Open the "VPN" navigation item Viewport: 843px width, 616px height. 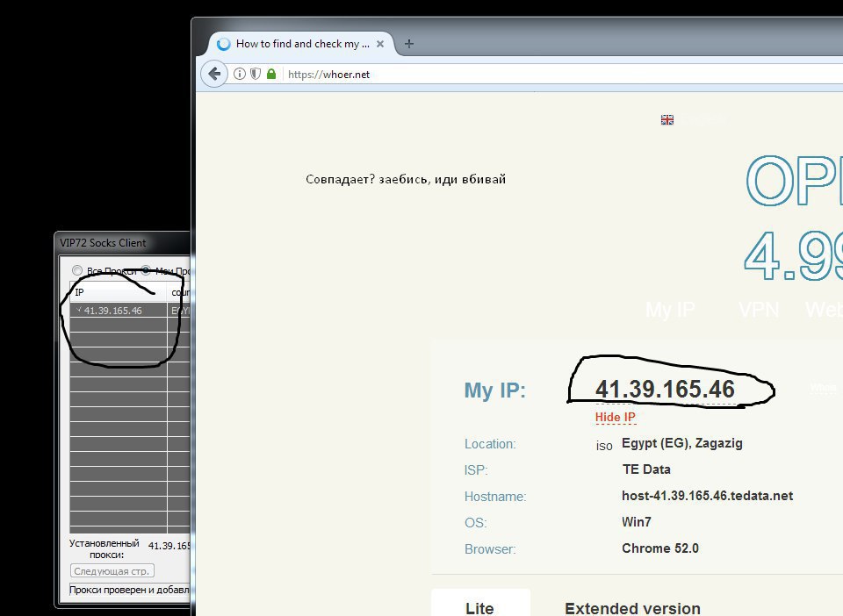point(759,310)
